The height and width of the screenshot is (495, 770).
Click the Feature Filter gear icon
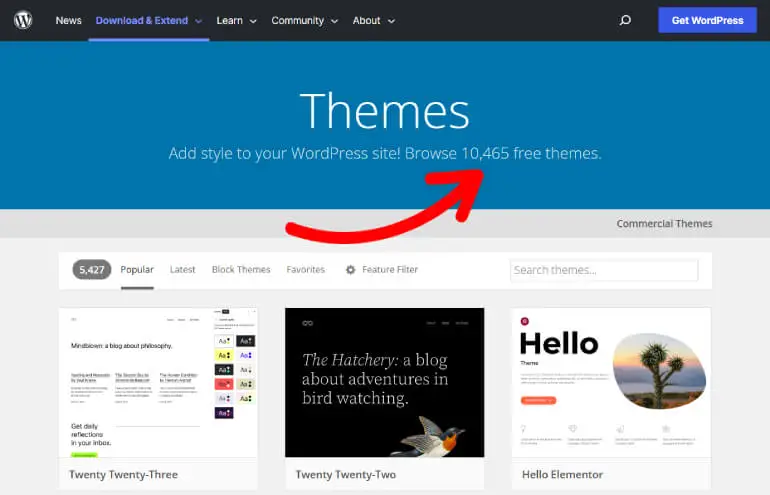coord(350,270)
